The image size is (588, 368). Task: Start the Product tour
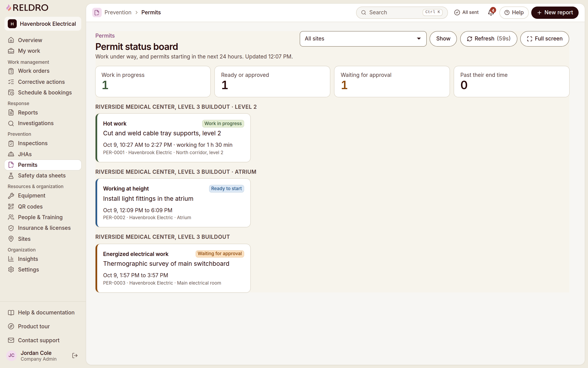(43, 326)
